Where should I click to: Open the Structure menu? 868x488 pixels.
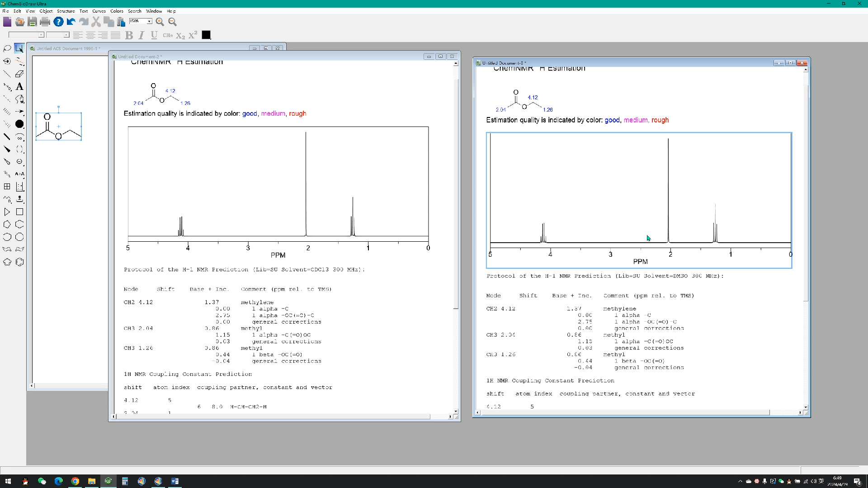[x=66, y=11]
